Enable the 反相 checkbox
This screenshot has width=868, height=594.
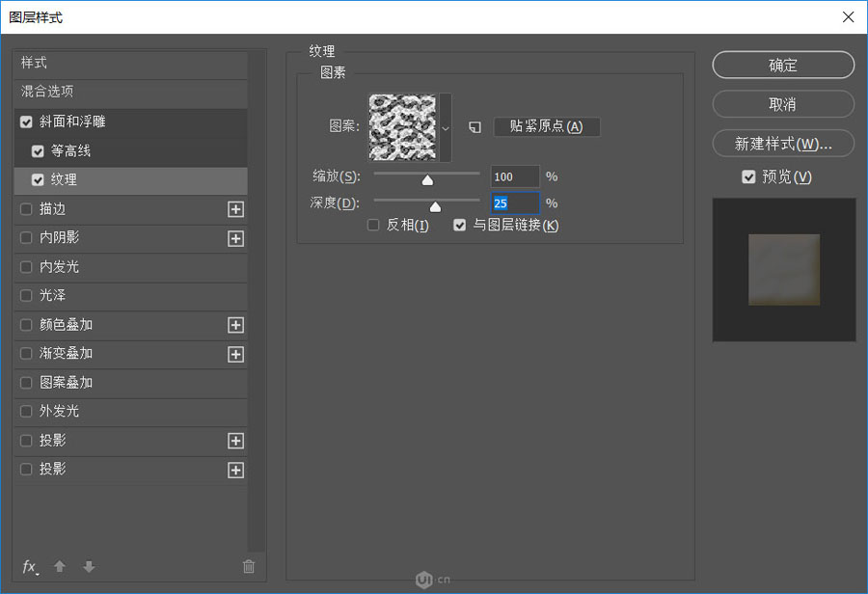pos(373,225)
